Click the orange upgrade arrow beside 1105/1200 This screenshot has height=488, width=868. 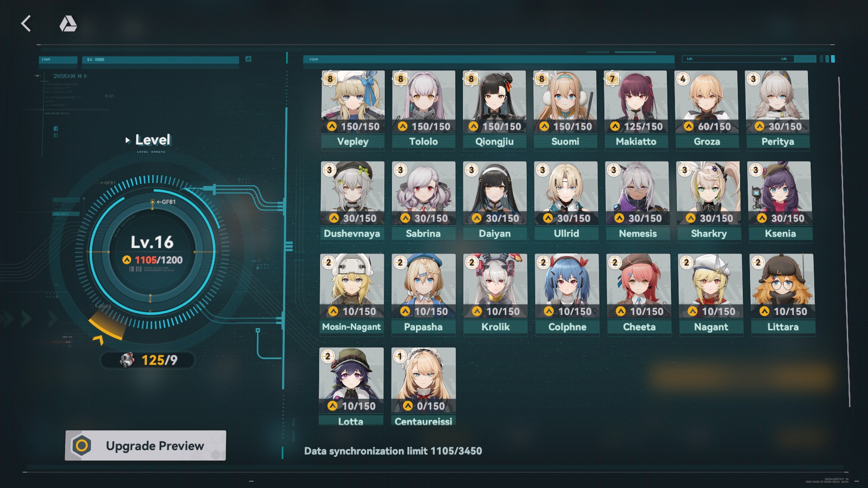(127, 260)
